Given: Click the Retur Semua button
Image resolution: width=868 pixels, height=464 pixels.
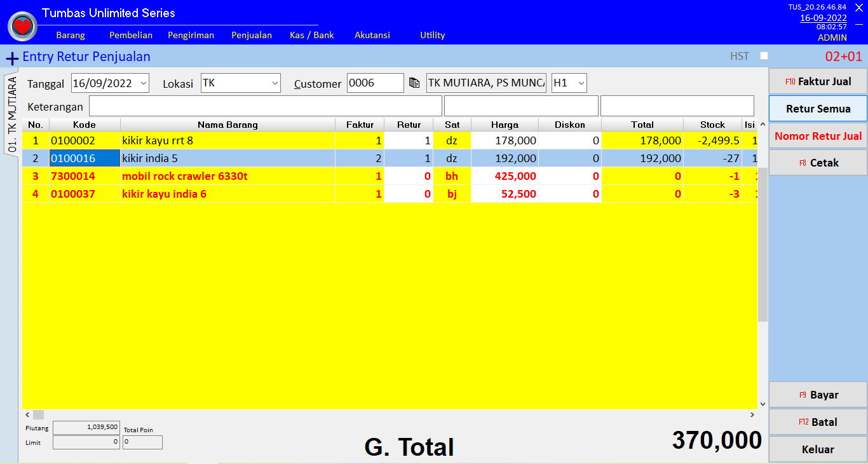Looking at the screenshot, I should click(x=818, y=109).
